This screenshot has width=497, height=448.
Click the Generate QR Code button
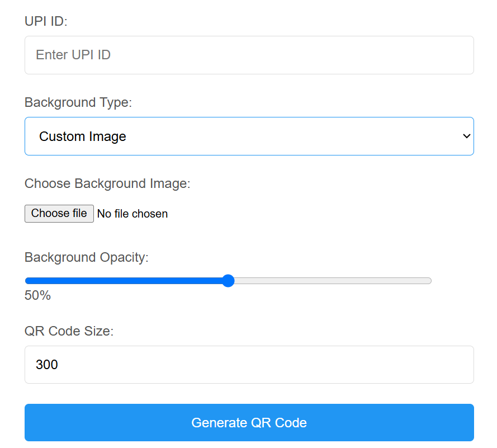tap(249, 422)
